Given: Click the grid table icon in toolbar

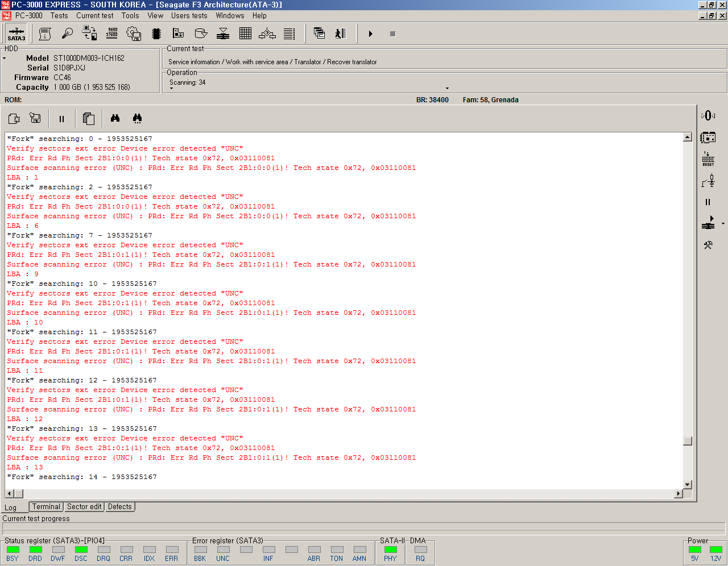Looking at the screenshot, I should pyautogui.click(x=245, y=34).
